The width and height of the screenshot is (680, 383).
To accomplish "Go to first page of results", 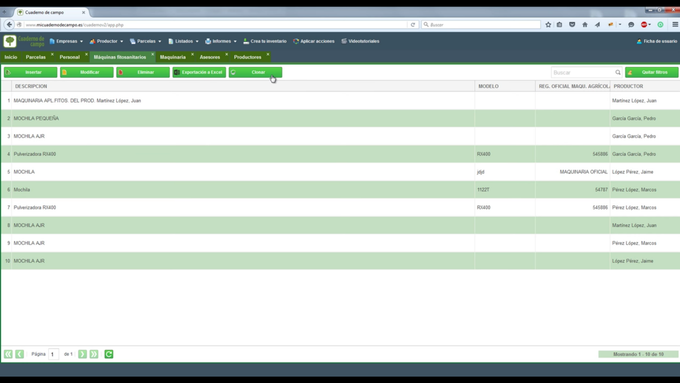I will point(8,354).
